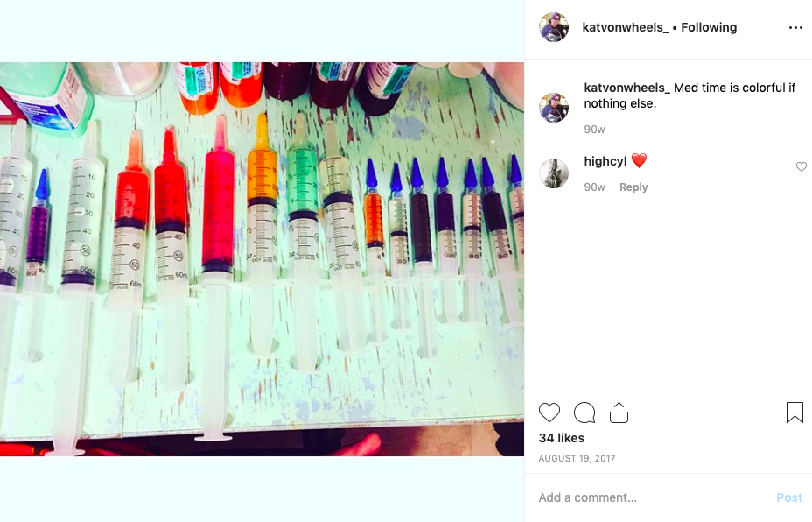The width and height of the screenshot is (812, 522).
Task: Submit comment with Post button
Action: coord(789,497)
